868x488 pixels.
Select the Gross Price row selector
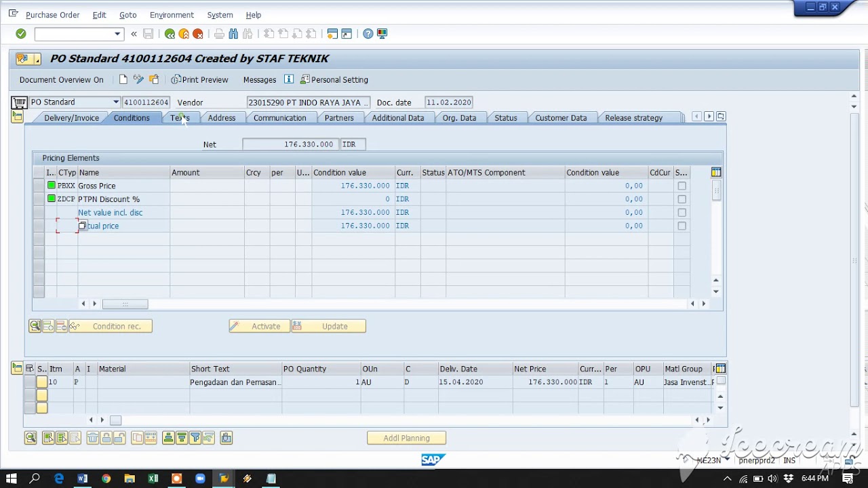[39, 186]
